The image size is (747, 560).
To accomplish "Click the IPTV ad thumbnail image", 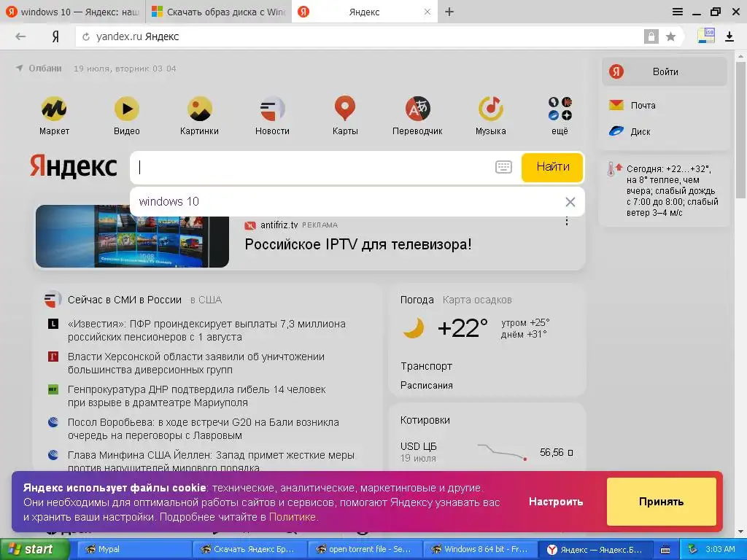I will tap(132, 236).
